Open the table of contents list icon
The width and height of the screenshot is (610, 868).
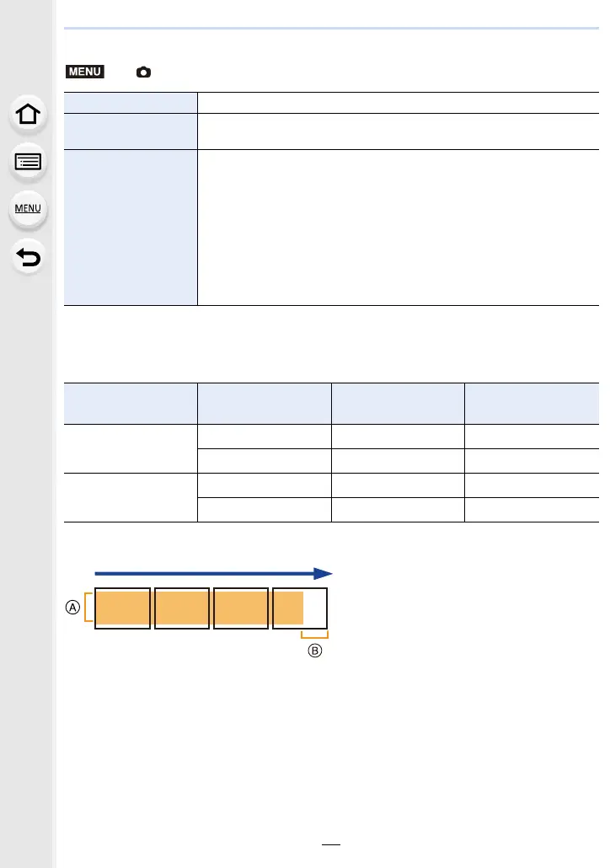[28, 162]
